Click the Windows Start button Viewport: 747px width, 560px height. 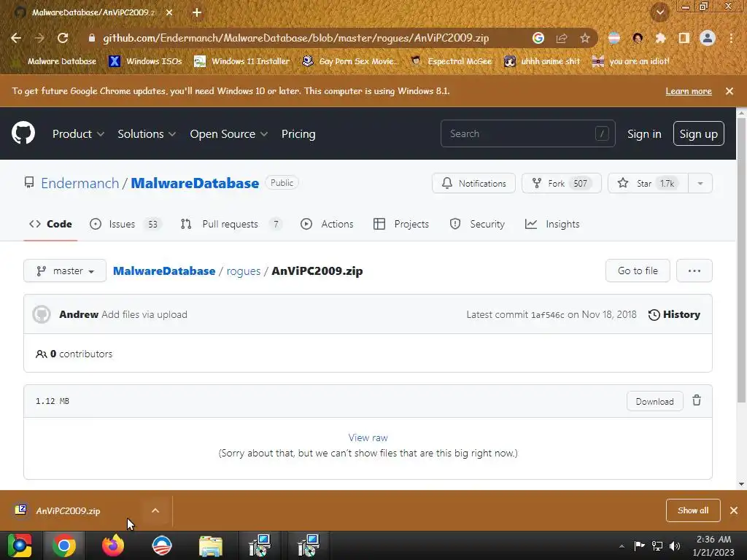click(20, 545)
